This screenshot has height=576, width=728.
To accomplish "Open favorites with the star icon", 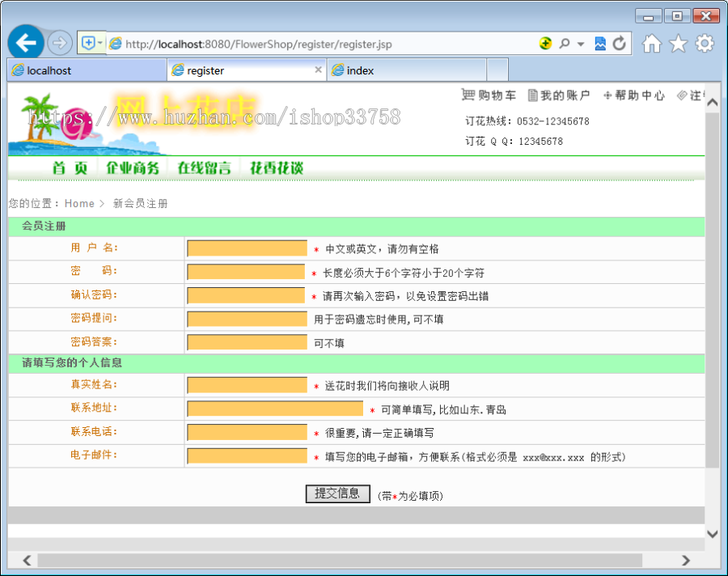I will pos(678,44).
